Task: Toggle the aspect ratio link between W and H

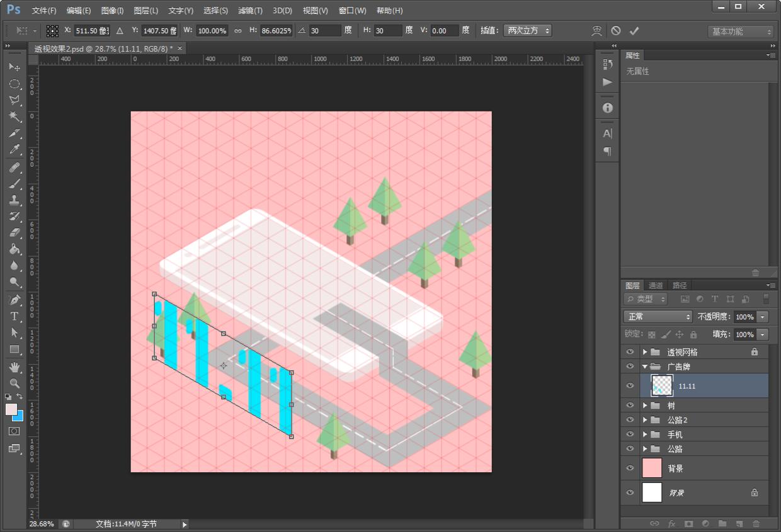Action: (237, 31)
